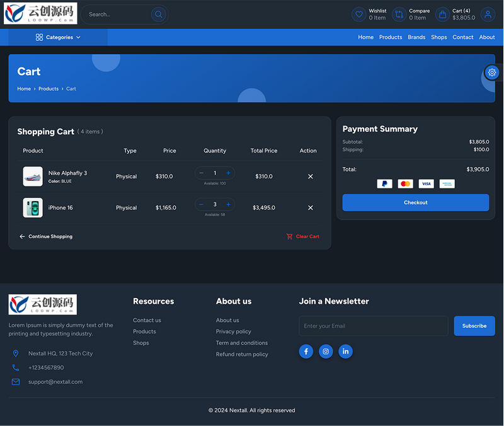
Task: Open About in the nav bar
Action: pyautogui.click(x=487, y=37)
